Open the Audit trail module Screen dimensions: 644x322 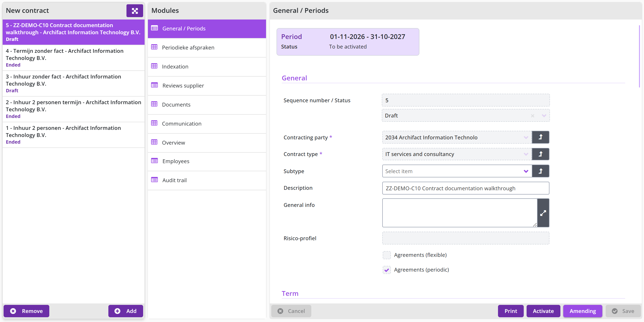pos(207,180)
